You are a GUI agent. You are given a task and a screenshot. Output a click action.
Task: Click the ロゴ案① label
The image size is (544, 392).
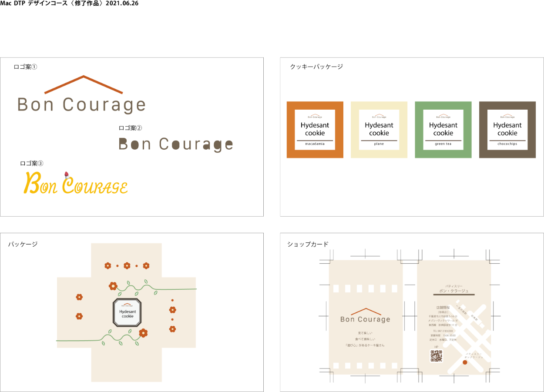[25, 67]
